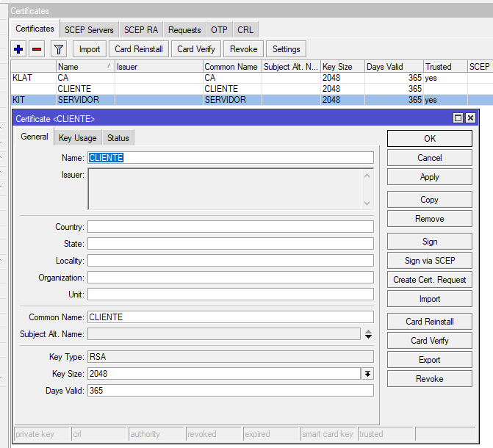This screenshot has height=448, width=493.
Task: Click the Subject Alt. Name field
Action: [x=224, y=334]
